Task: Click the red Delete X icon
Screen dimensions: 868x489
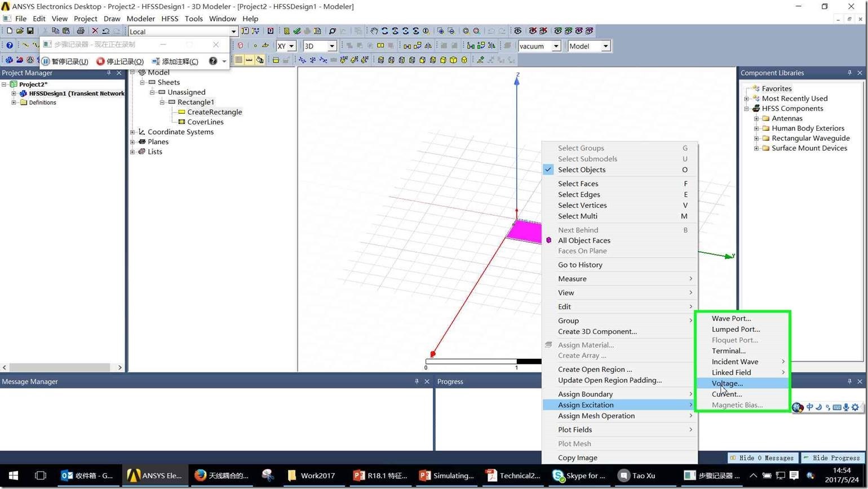Action: [95, 31]
